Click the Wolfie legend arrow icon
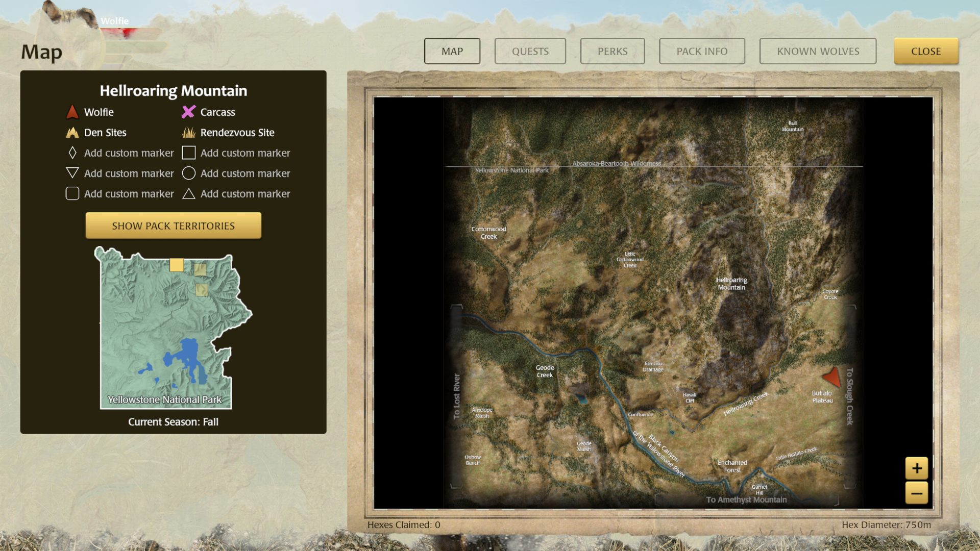This screenshot has height=551, width=980. tap(72, 112)
